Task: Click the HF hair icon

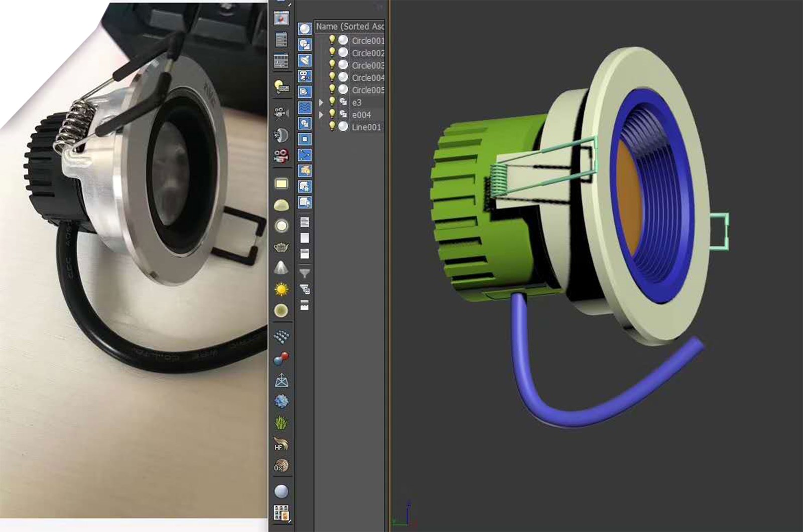Action: (x=282, y=444)
